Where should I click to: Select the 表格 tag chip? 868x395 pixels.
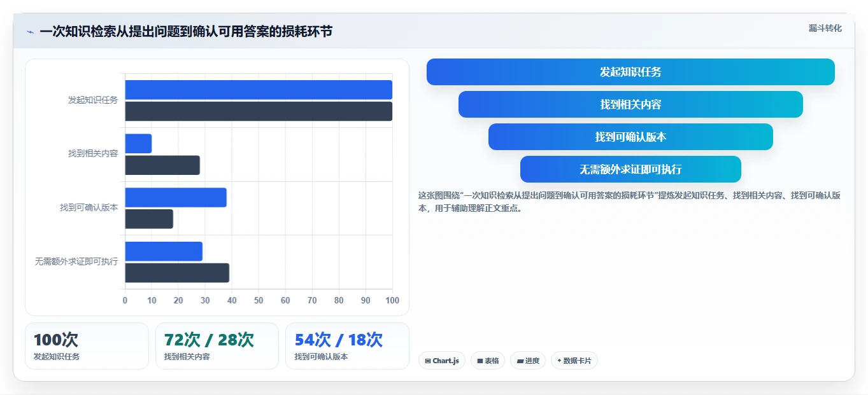coord(488,361)
